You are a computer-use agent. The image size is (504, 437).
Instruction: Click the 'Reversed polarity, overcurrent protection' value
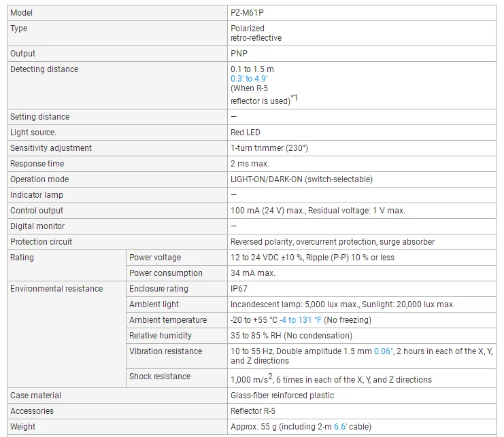304,242
